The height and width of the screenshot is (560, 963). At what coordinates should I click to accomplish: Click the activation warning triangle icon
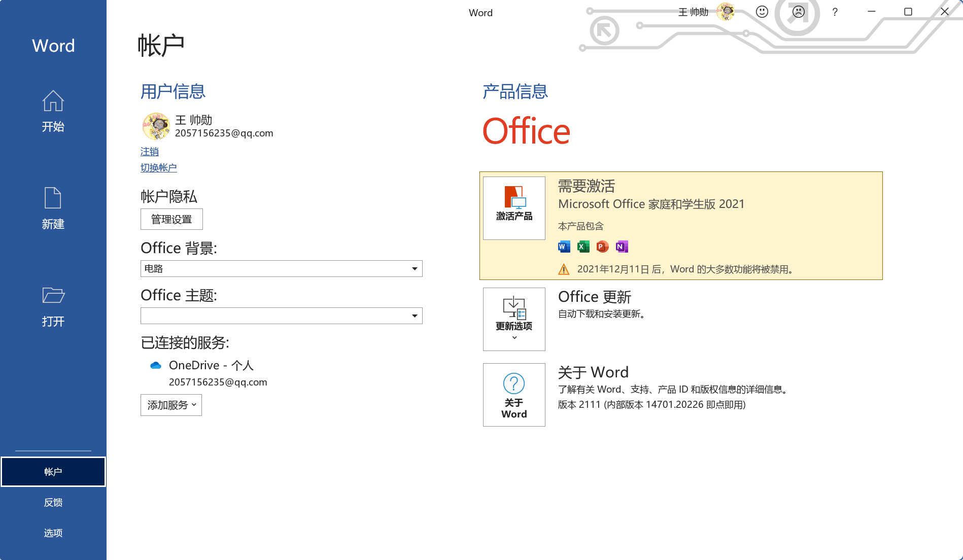tap(564, 269)
